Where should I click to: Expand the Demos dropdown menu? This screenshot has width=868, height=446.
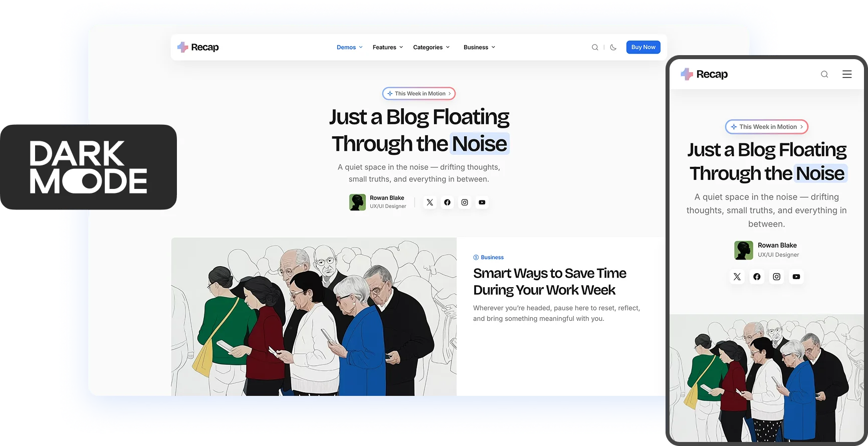tap(349, 48)
